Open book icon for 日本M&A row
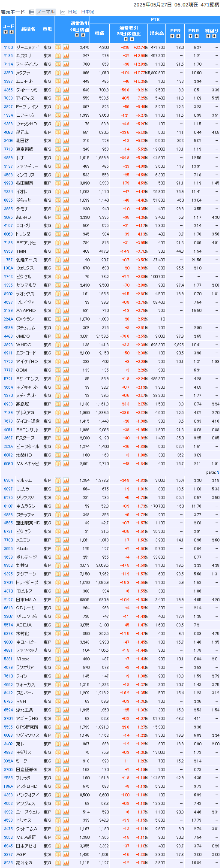 pos(58,599)
